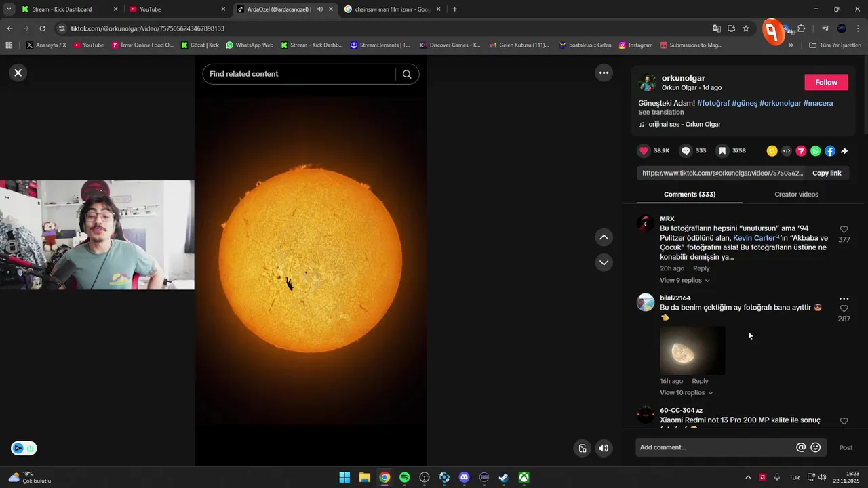
Task: Open Spotify from the taskbar
Action: click(x=404, y=478)
